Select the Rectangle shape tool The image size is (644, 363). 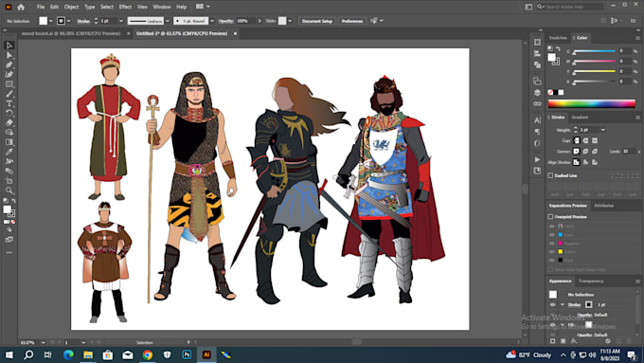click(x=9, y=84)
